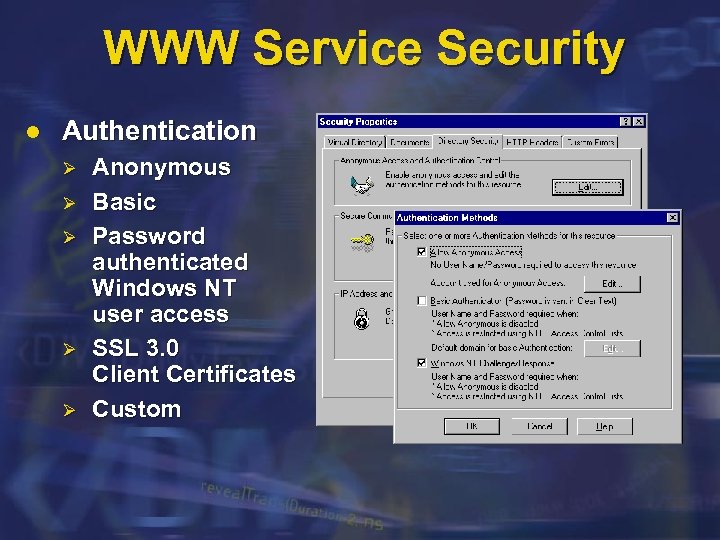Click Edit in Anonymous Access and Authentication Control

[588, 187]
